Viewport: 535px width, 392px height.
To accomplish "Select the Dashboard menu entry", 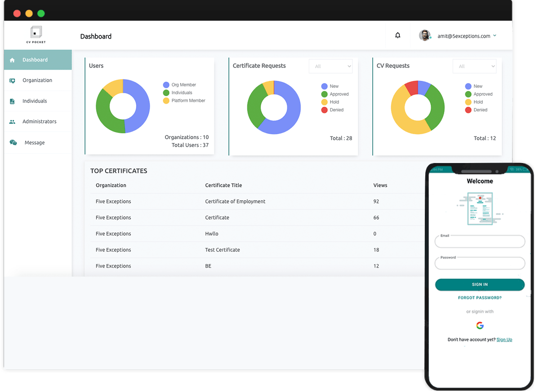I will pos(36,59).
